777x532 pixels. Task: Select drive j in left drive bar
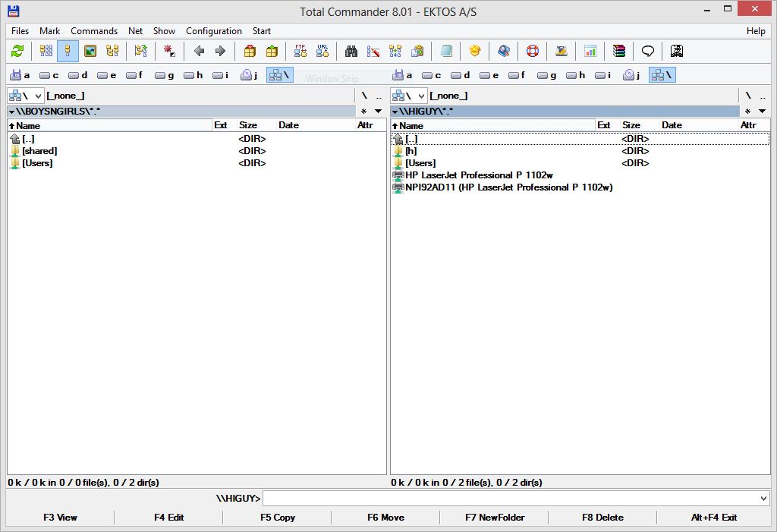249,75
